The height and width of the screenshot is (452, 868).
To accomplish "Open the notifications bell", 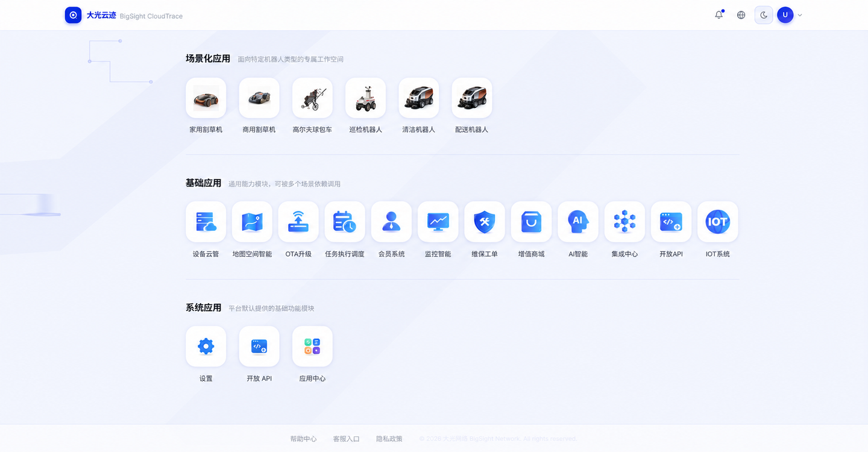I will 719,15.
